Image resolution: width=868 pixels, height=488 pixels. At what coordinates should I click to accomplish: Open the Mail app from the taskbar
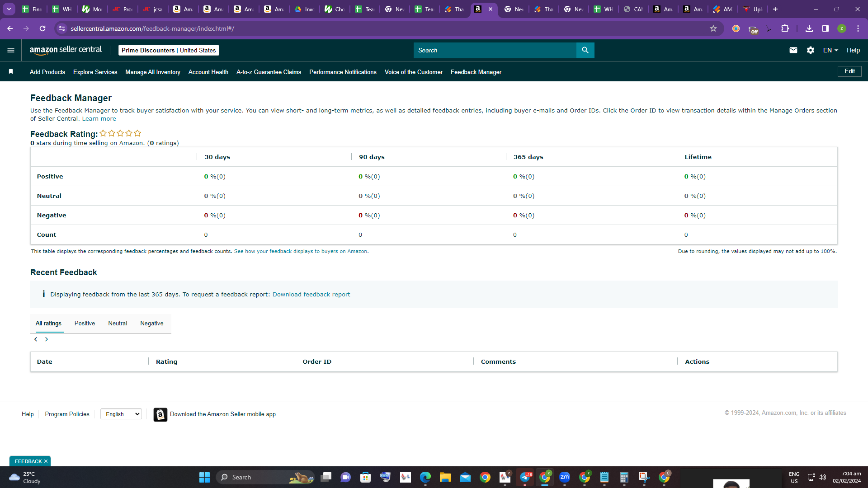(465, 477)
